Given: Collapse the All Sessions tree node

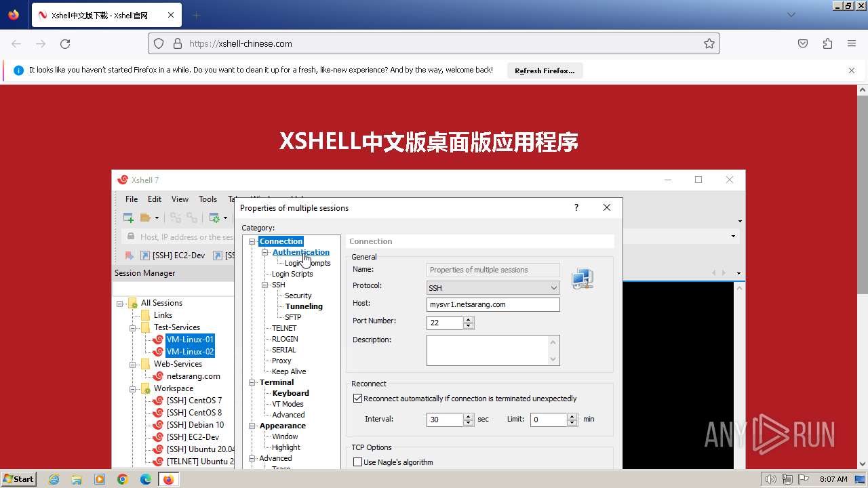Looking at the screenshot, I should (x=120, y=303).
